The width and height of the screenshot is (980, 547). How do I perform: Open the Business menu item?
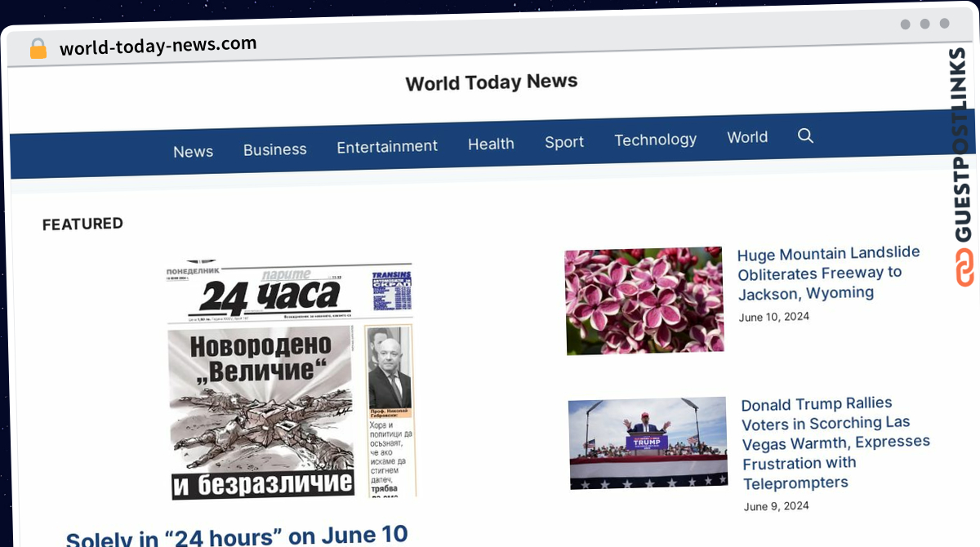pyautogui.click(x=275, y=149)
